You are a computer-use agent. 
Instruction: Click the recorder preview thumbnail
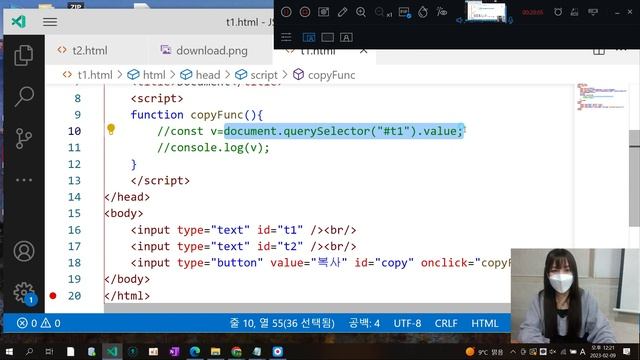pyautogui.click(x=487, y=11)
